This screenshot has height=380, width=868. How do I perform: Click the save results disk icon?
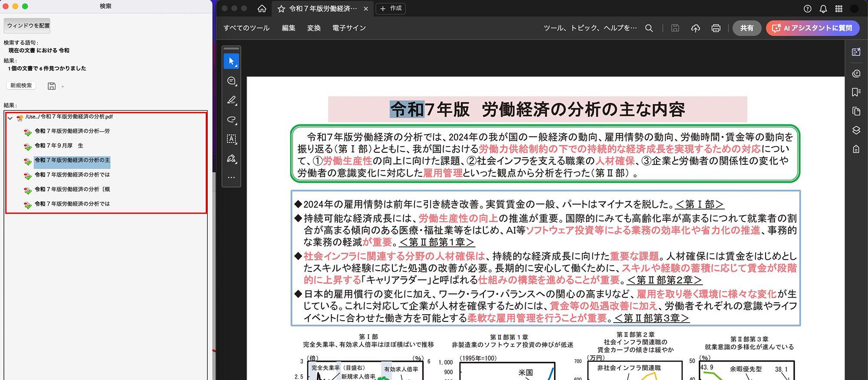point(52,86)
